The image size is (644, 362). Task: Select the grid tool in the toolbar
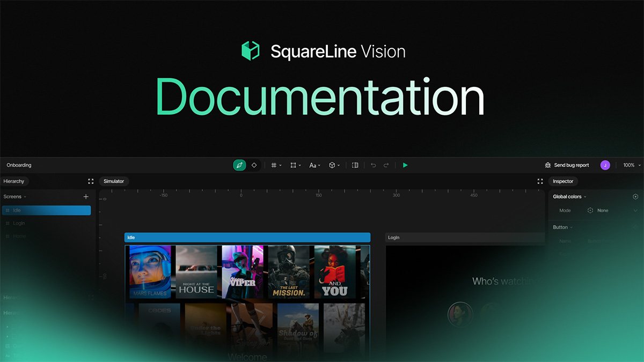click(x=274, y=165)
